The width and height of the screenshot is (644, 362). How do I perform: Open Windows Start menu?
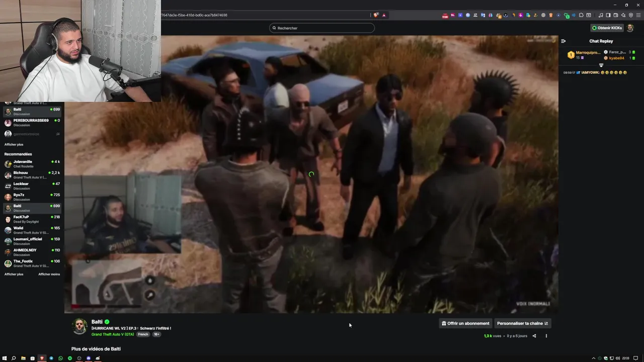(x=5, y=358)
